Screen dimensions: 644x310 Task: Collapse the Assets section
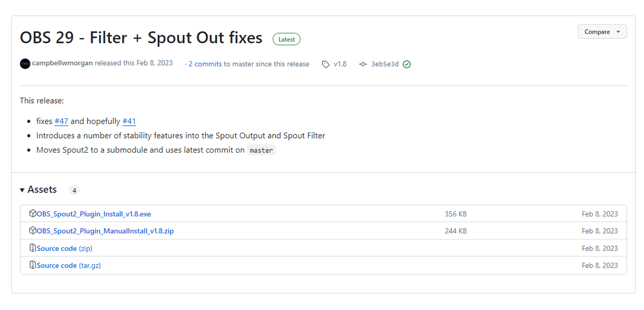point(38,190)
